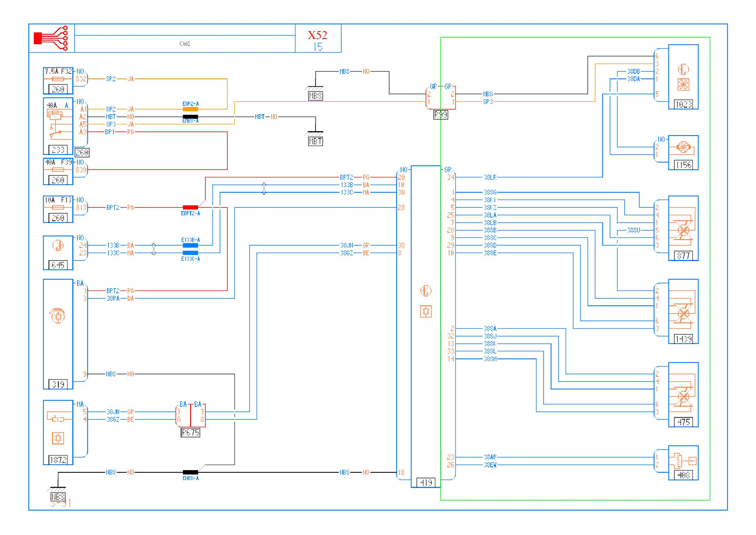Click the R99 connector label
756x535 pixels.
coord(440,115)
